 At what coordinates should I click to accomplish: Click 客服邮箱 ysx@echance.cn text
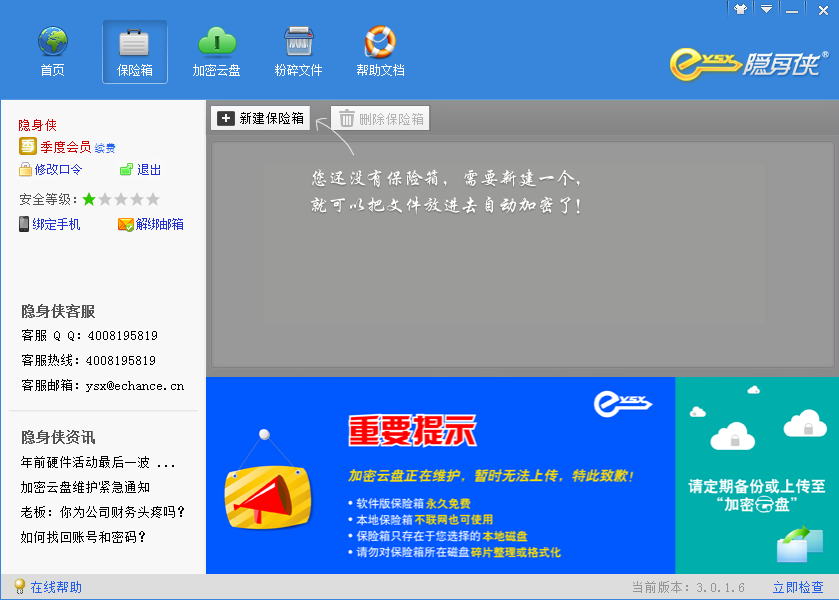(x=103, y=385)
